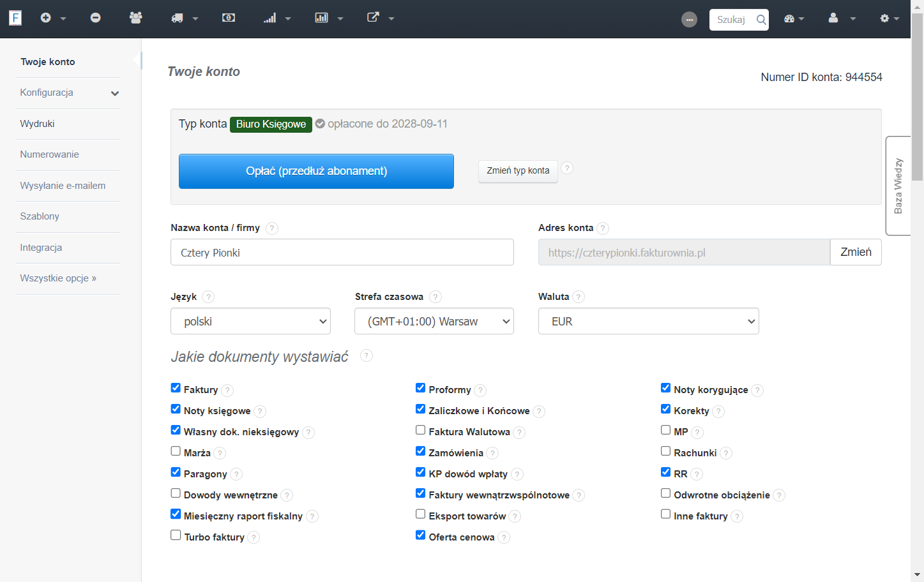Screen dimensions: 924x582
Task: Open the truck (warehouse) menu icon
Action: 178,18
